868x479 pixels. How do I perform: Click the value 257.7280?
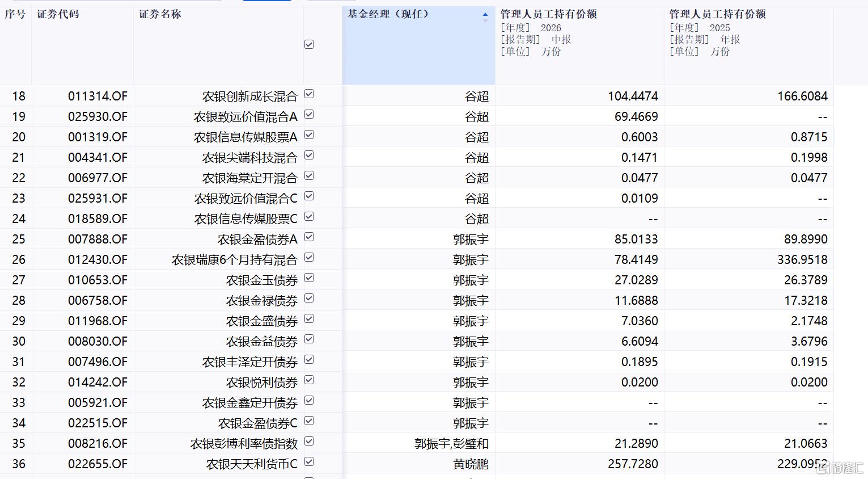coord(633,464)
